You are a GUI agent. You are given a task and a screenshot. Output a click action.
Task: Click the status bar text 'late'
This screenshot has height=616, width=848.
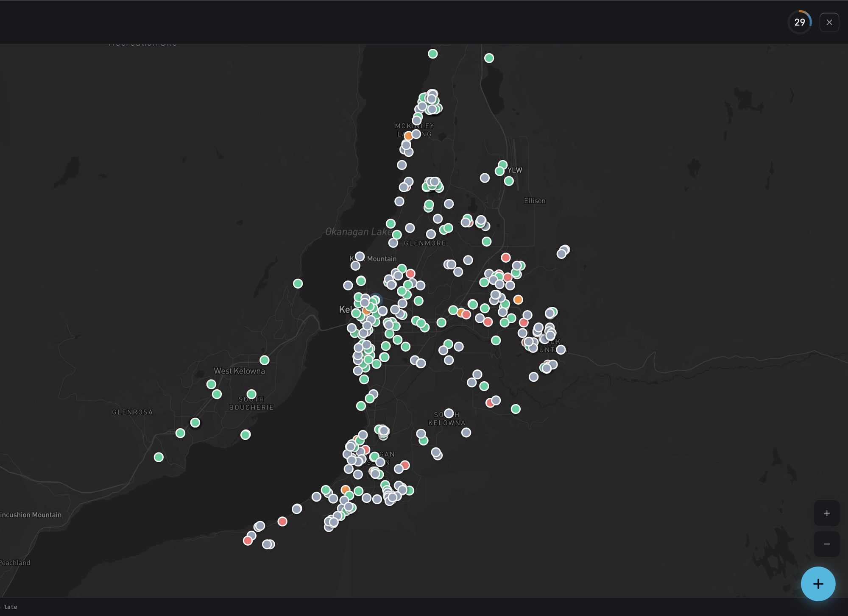point(11,607)
